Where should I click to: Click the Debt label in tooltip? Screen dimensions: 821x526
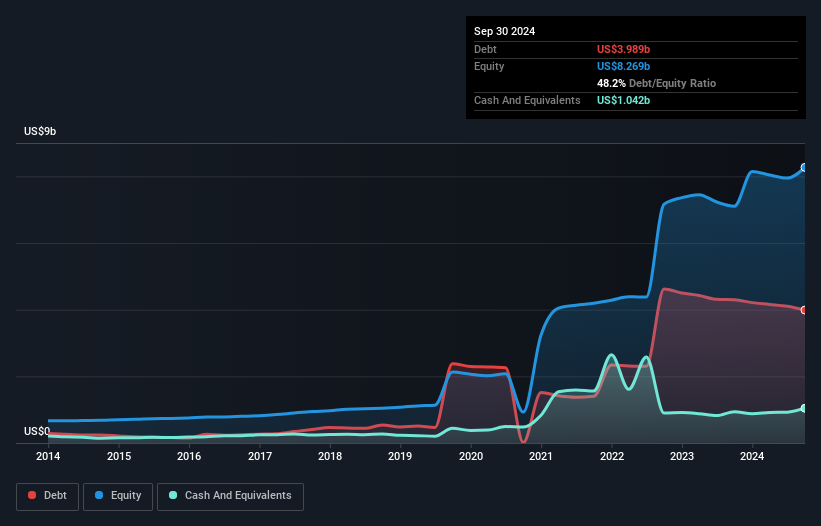coord(485,49)
